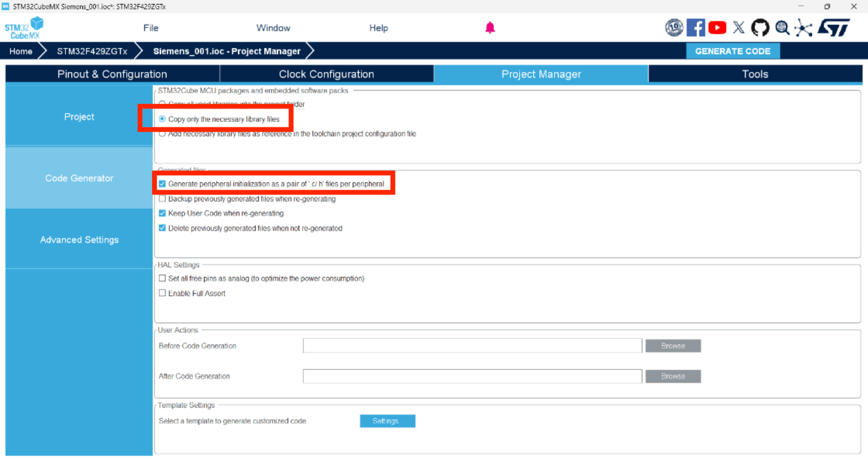Open the File menu

(x=151, y=28)
